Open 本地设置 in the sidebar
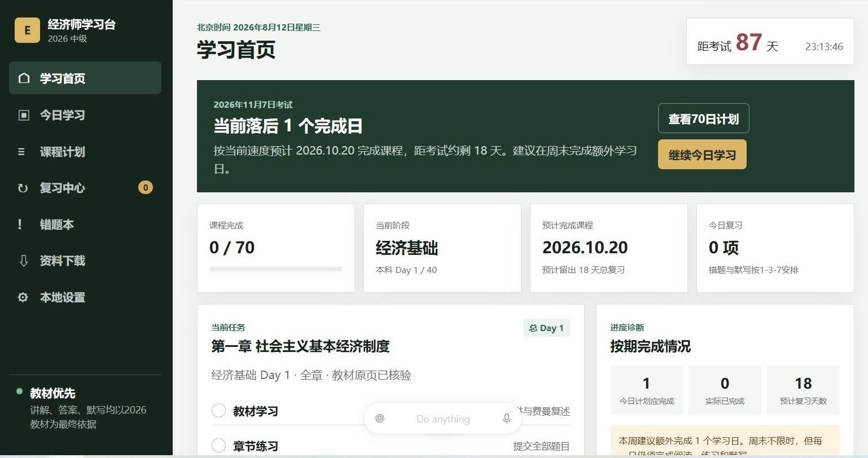Screen dimensions: 868x458 click(x=85, y=297)
